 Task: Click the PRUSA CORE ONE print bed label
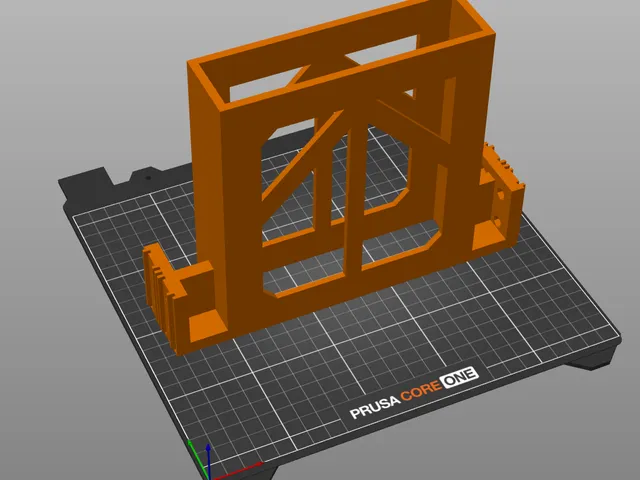[414, 392]
